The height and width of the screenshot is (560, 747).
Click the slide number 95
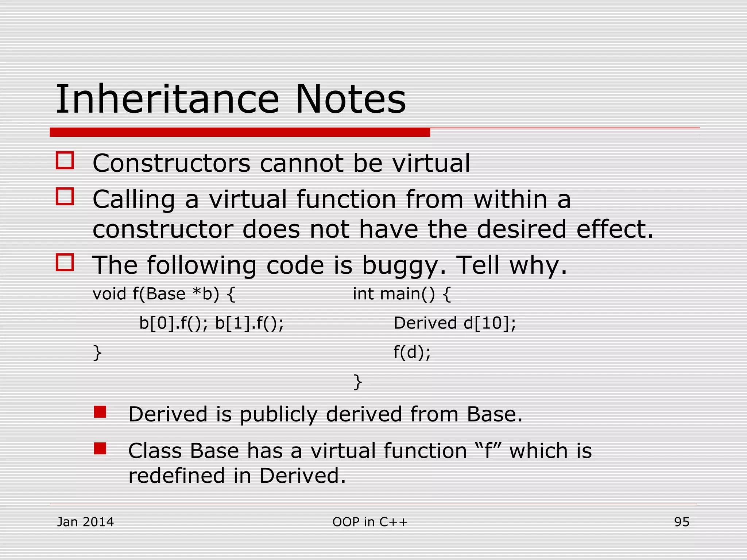[x=681, y=522]
